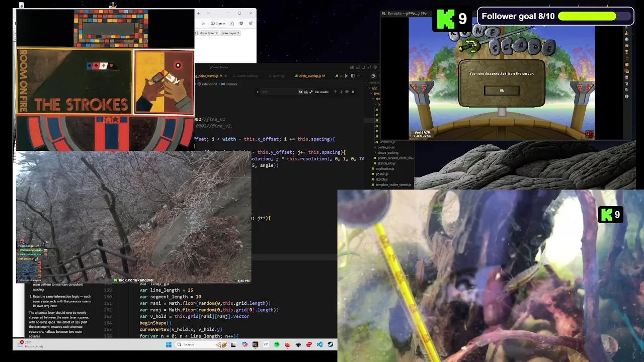Viewport: 644px width, 362px height.
Task: Click the taskbar Search box
Action: tap(200, 344)
